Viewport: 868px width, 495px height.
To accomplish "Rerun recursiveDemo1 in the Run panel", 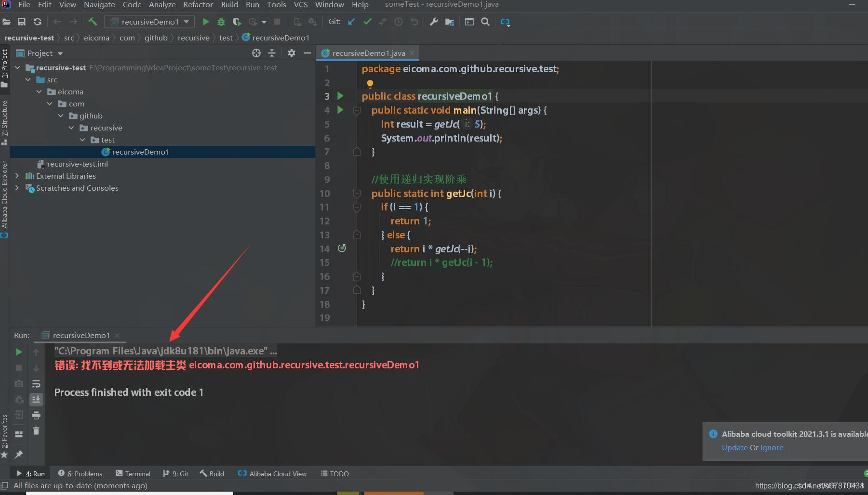I will 19,352.
